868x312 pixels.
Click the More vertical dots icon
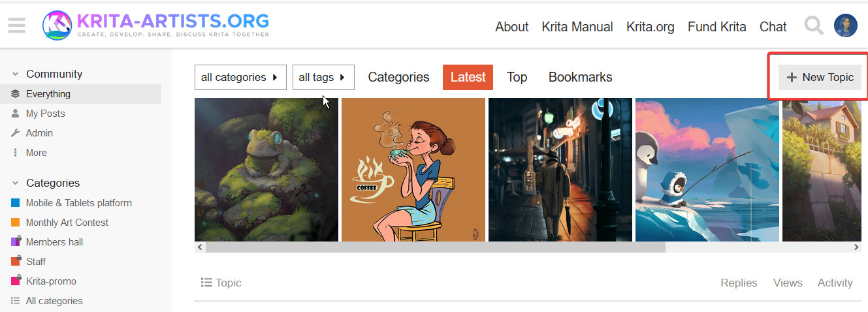click(x=16, y=153)
